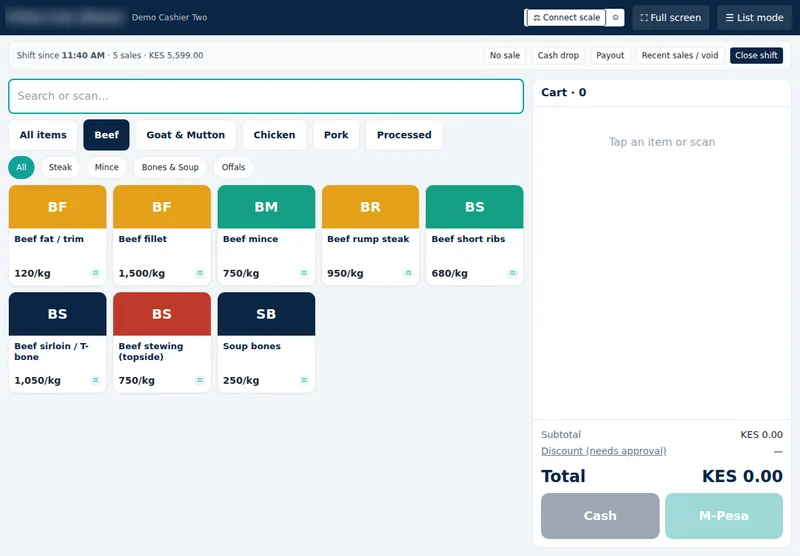800x556 pixels.
Task: Click the Cart · 0 heading
Action: point(564,92)
